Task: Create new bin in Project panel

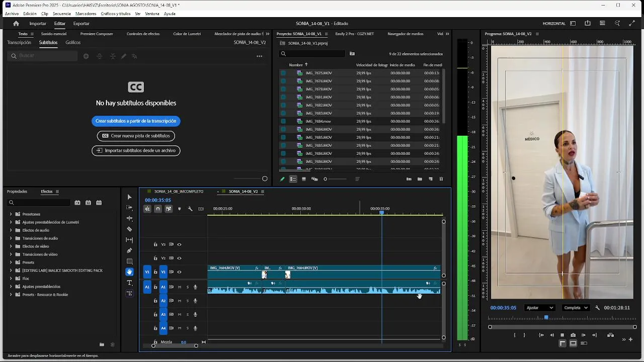Action: (420, 179)
